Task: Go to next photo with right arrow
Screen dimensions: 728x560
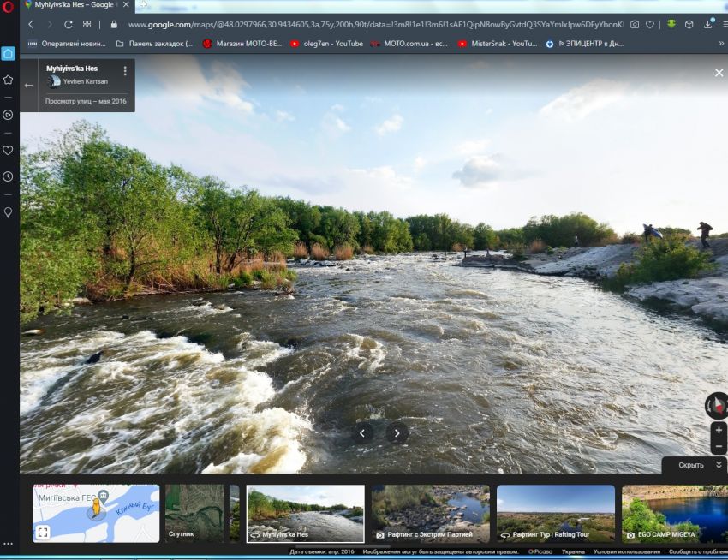Action: (397, 433)
